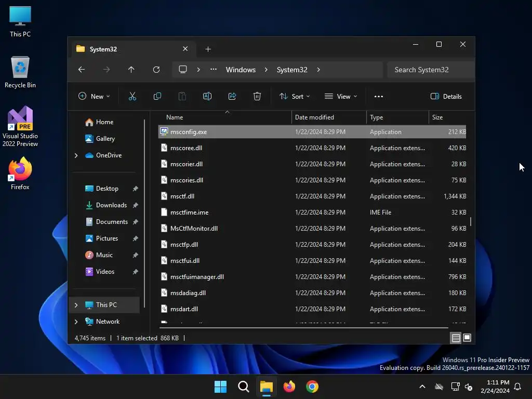
Task: Open the View dropdown
Action: tap(341, 96)
